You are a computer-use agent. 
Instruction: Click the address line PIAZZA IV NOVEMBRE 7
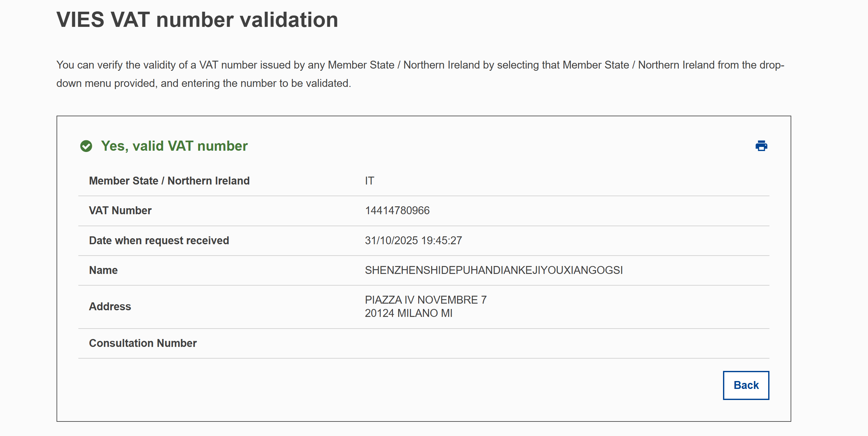425,300
